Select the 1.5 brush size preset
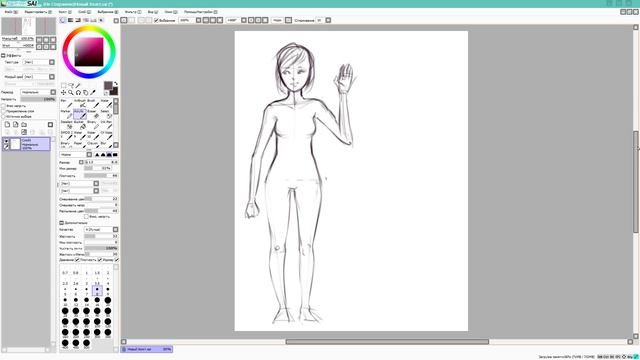The image size is (640, 360). pos(97,272)
